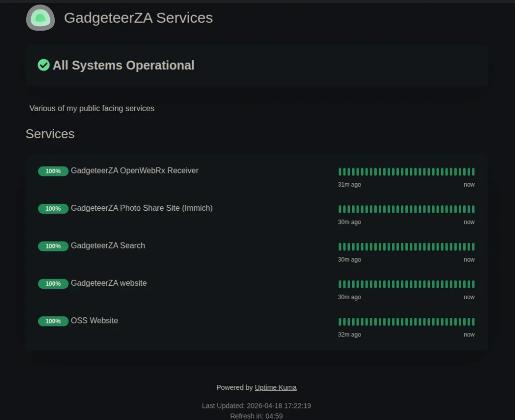Screen dimensions: 515x420
Task: Click the Refresh in countdown text
Action: point(256,416)
